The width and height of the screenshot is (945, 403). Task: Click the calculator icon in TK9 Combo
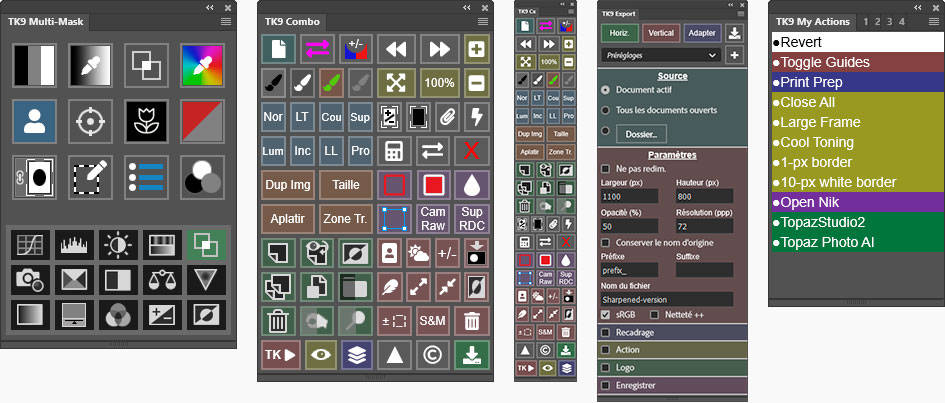393,151
